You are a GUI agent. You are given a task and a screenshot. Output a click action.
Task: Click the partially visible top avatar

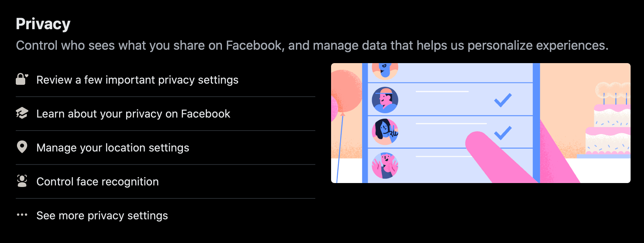coord(385,70)
